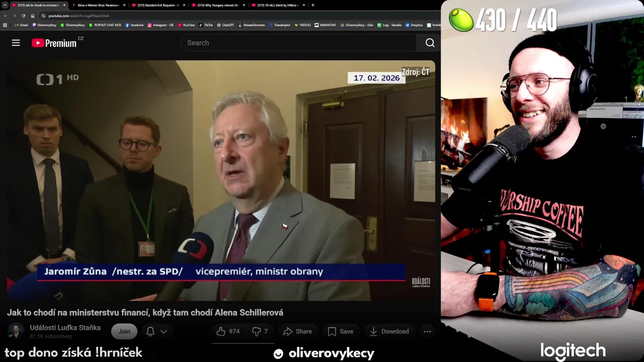Open the Facebook bookmark
644x362 pixels.
(x=134, y=25)
